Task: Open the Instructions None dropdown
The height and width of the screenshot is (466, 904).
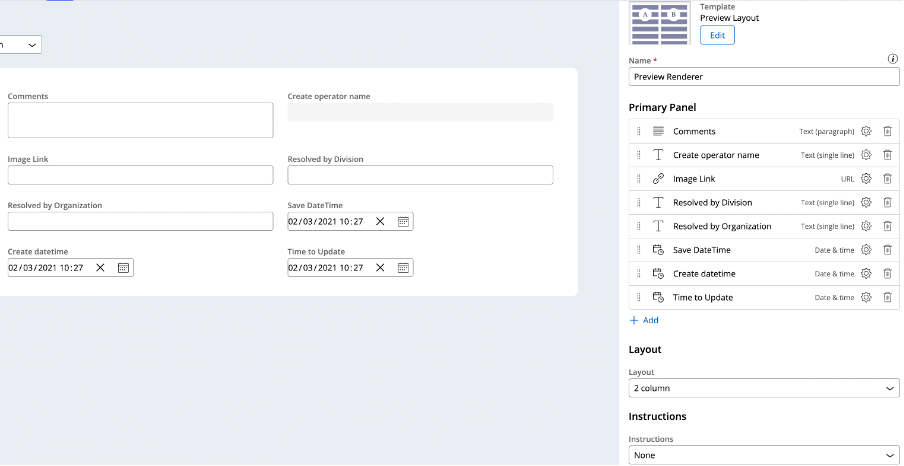Action: click(x=764, y=455)
